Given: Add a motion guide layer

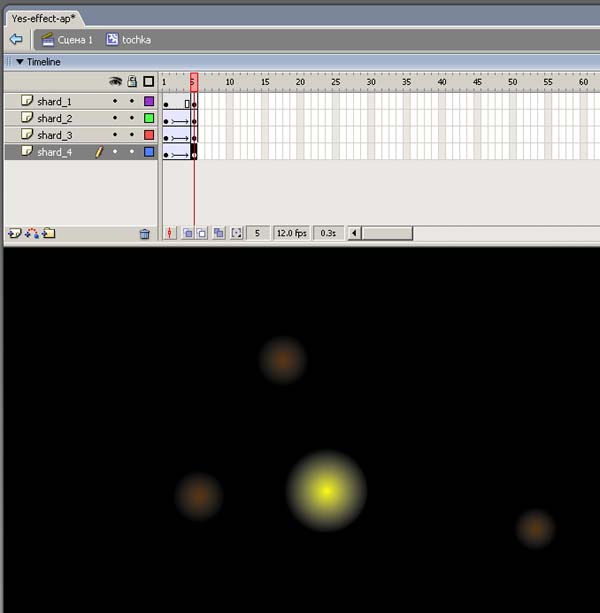Looking at the screenshot, I should pyautogui.click(x=31, y=233).
